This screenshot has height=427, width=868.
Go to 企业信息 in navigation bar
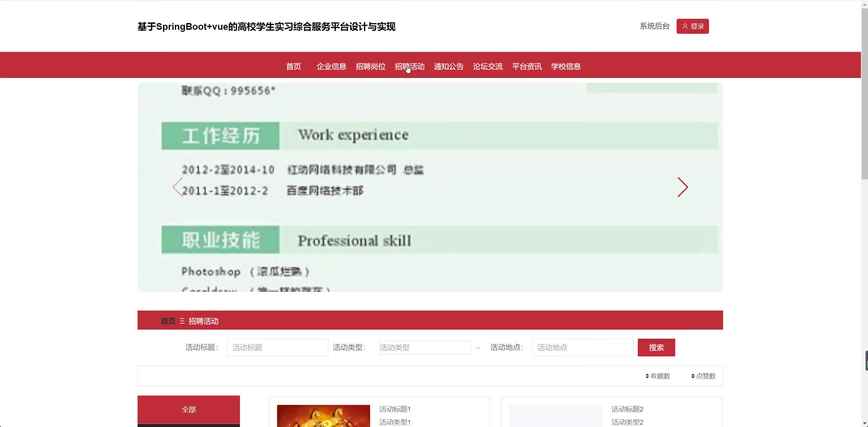tap(331, 66)
